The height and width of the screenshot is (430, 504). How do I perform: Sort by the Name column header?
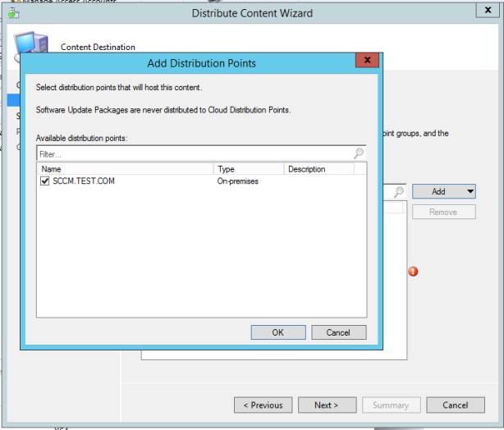pos(126,169)
